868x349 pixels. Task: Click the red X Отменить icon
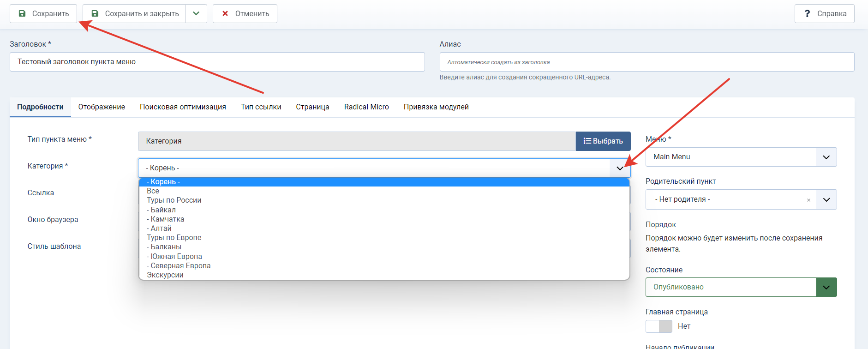click(225, 13)
